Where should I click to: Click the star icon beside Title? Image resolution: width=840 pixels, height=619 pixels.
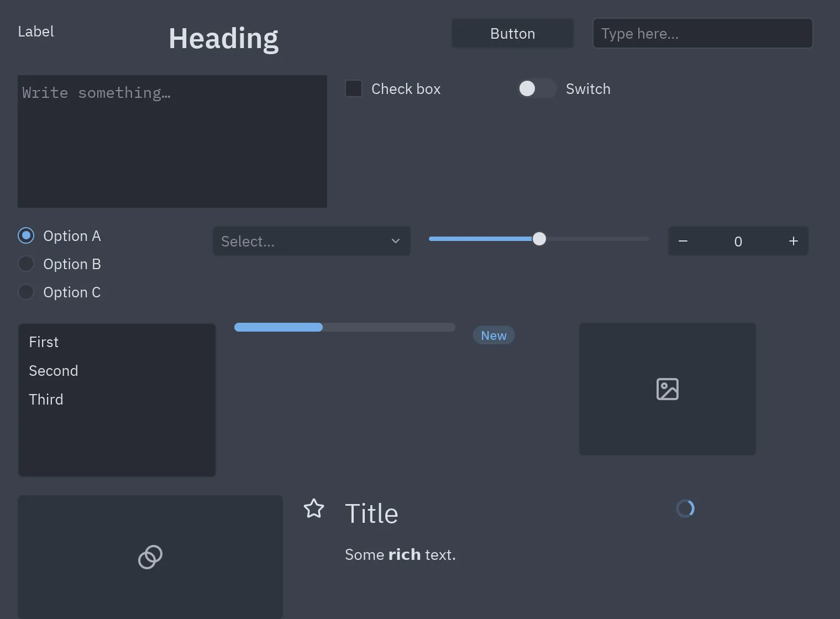click(x=314, y=508)
